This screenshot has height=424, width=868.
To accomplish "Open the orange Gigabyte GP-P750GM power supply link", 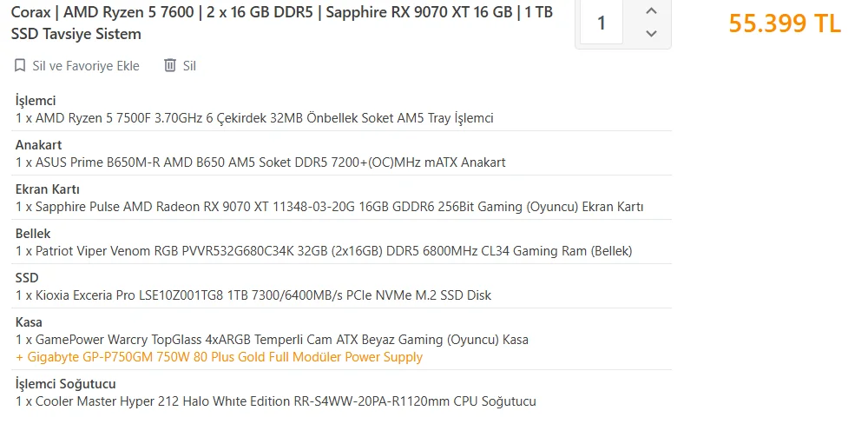I will pos(219,357).
